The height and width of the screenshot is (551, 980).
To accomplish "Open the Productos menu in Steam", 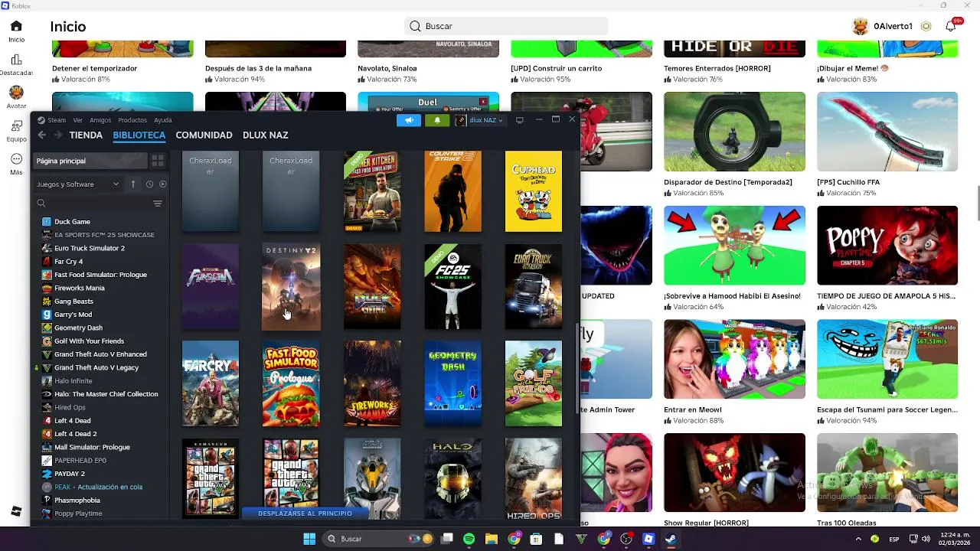I will point(132,120).
